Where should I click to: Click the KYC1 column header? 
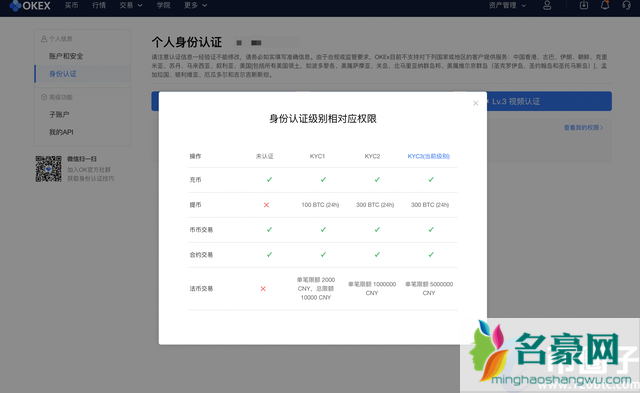(x=317, y=156)
